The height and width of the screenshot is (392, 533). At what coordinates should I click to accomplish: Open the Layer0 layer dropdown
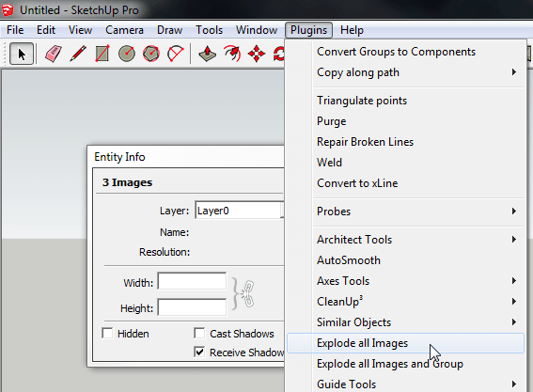(240, 211)
